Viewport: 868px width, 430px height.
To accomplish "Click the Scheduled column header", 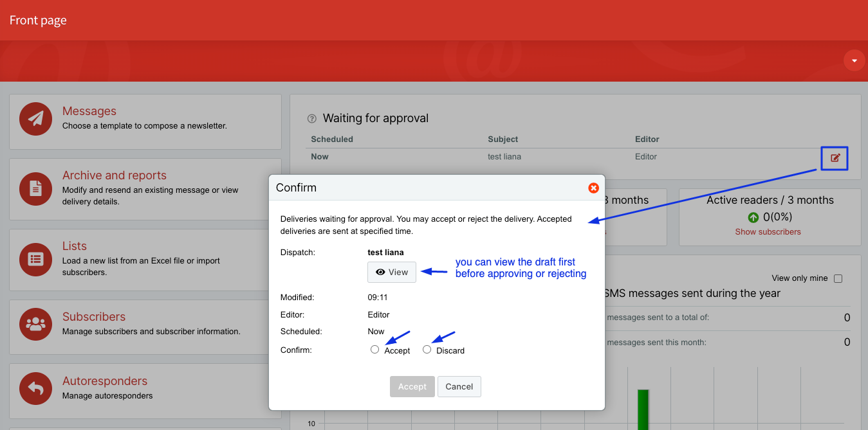I will (332, 139).
